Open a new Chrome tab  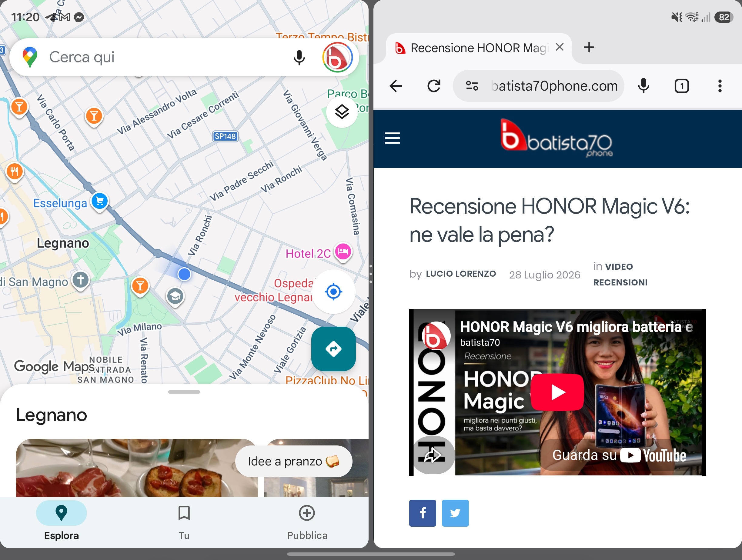pyautogui.click(x=589, y=47)
